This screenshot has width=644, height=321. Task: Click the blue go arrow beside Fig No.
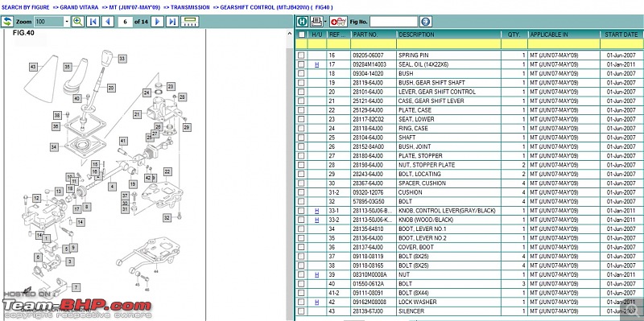tap(426, 22)
